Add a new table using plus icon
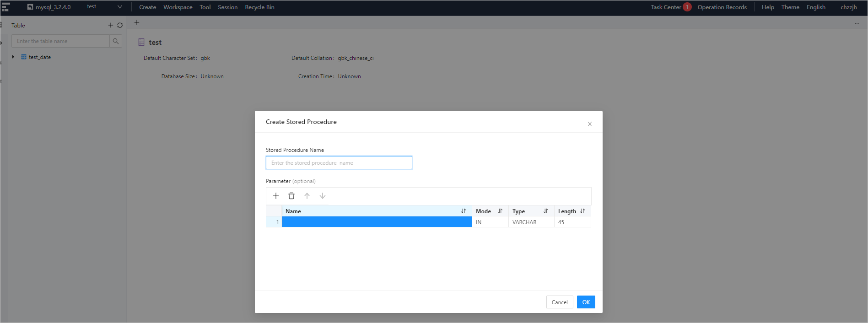 pyautogui.click(x=110, y=26)
